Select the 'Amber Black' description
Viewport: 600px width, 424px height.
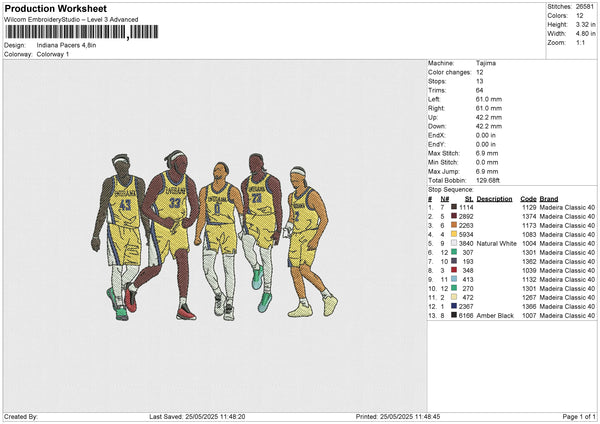click(495, 315)
